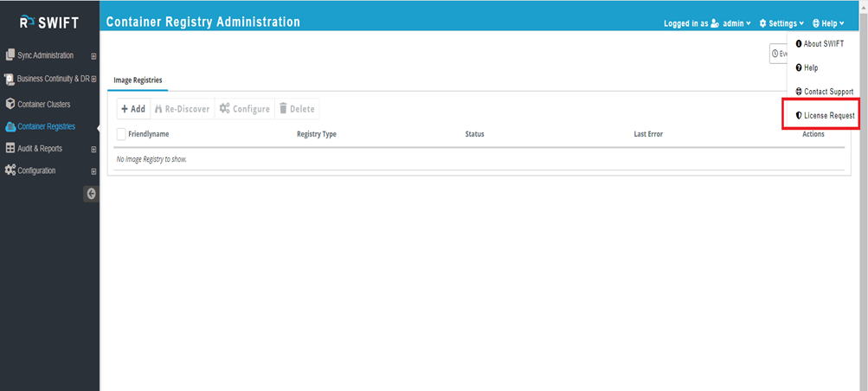Select Container Registries in the sidebar
The width and height of the screenshot is (868, 391).
tap(47, 126)
